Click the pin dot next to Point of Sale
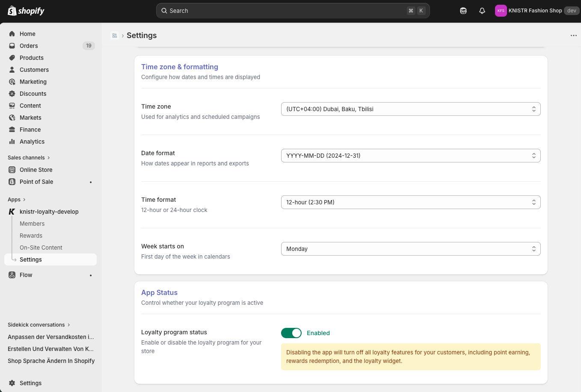This screenshot has height=392, width=581. pos(91,182)
